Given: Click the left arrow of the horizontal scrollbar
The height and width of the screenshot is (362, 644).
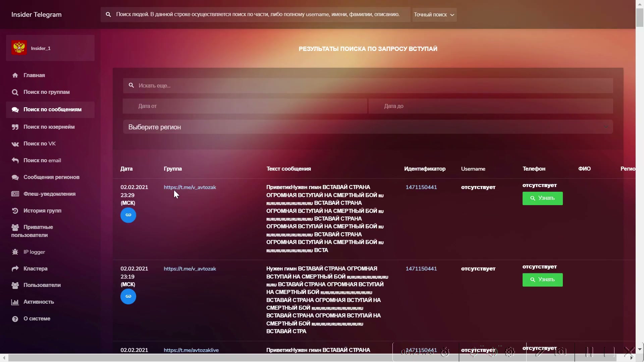Looking at the screenshot, I should point(4,358).
